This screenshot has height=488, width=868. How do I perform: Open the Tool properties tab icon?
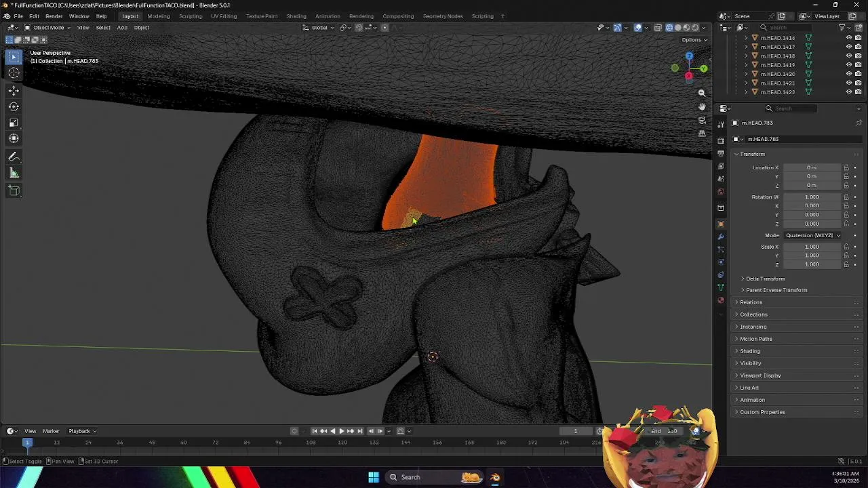(x=721, y=124)
